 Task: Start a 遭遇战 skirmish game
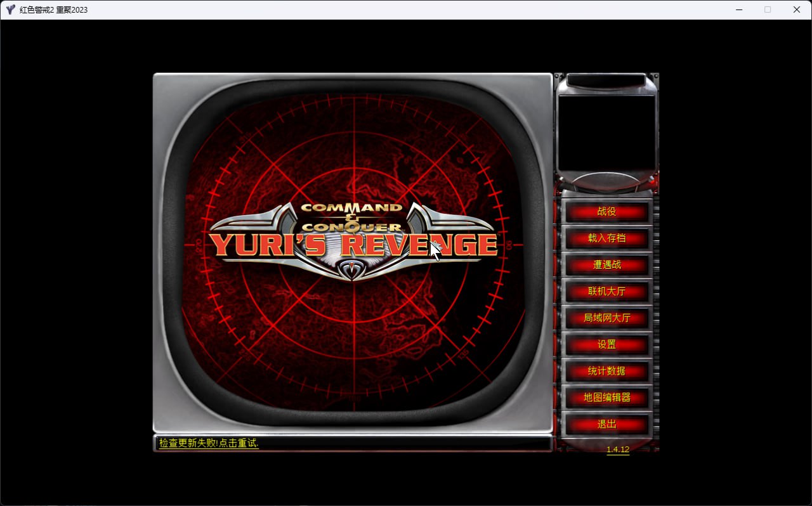tap(606, 265)
